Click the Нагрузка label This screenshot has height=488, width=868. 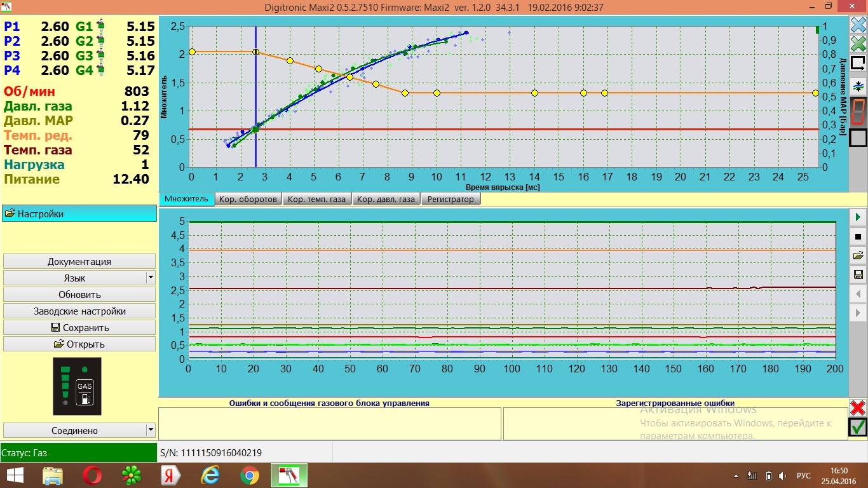point(34,165)
